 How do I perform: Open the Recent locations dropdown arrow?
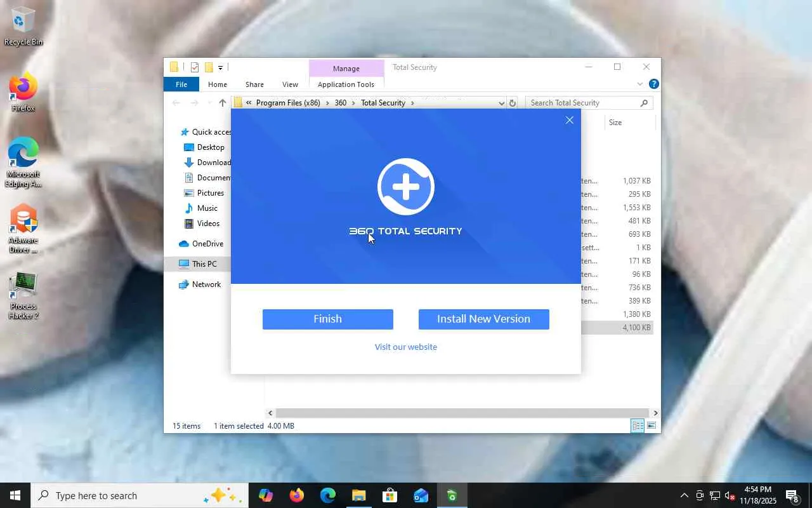tap(209, 103)
